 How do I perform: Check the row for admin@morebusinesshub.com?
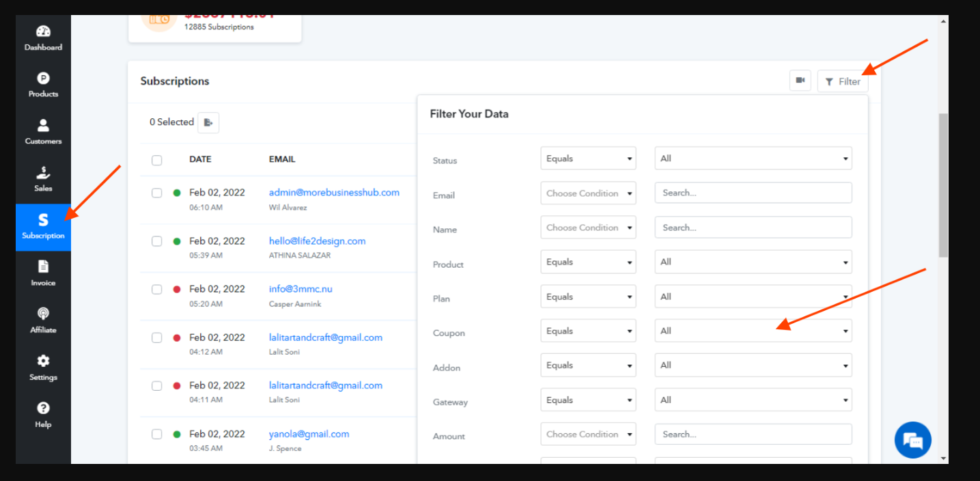[x=157, y=193]
